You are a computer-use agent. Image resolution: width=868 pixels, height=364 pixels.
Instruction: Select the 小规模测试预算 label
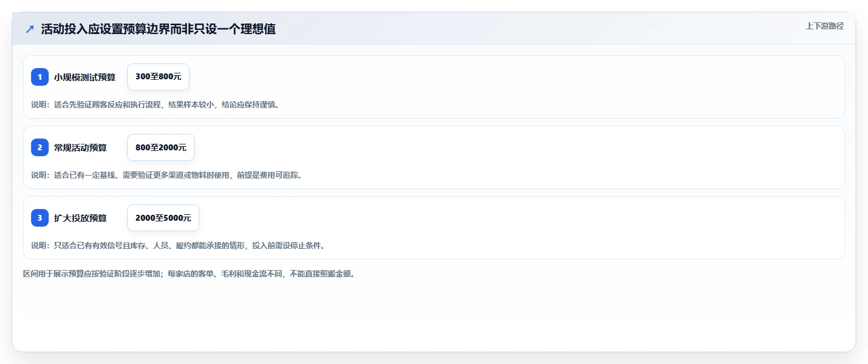coord(84,77)
